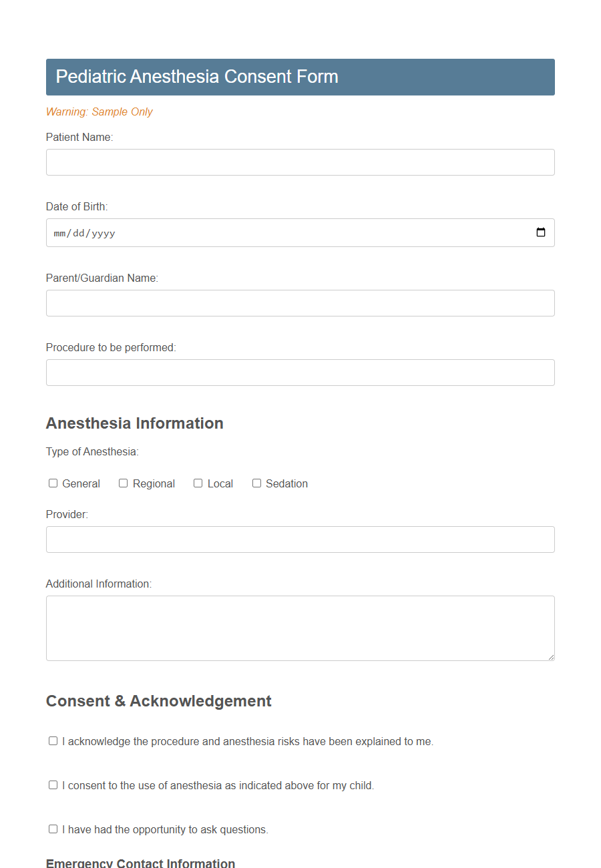Click the Warning: Sample Only text

[x=99, y=112]
